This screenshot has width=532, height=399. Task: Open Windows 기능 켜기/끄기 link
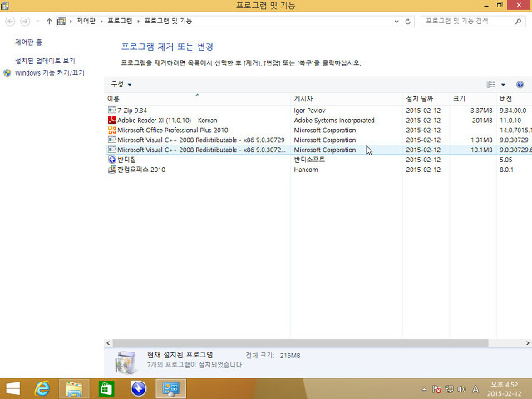point(50,72)
